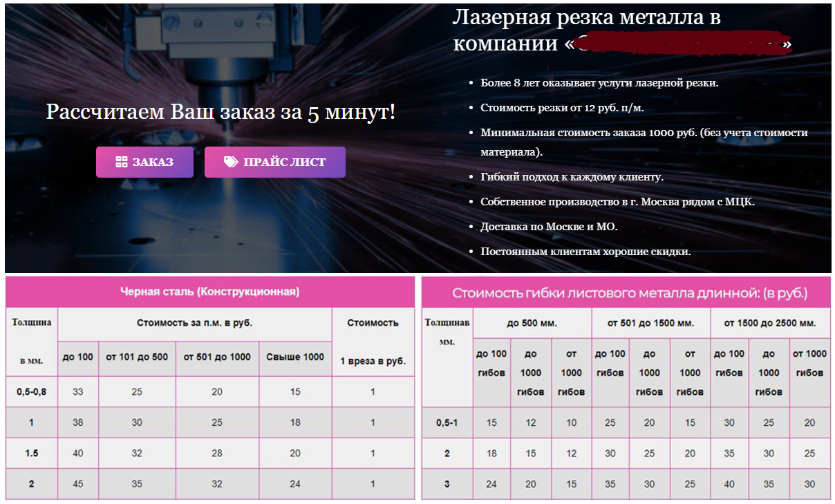This screenshot has height=504, width=835.
Task: Click value 45 in steel table row 2
Action: click(x=78, y=484)
